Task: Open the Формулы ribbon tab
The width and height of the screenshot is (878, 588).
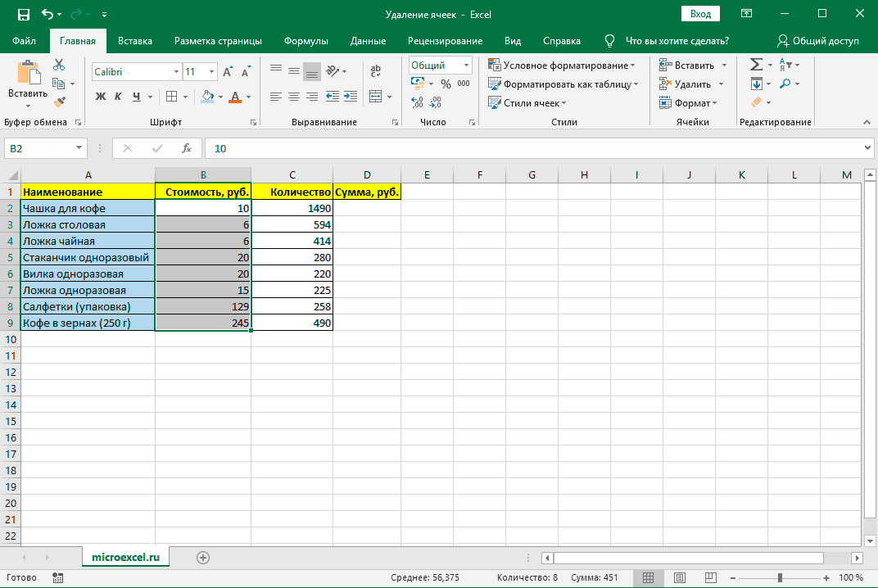Action: pos(305,41)
